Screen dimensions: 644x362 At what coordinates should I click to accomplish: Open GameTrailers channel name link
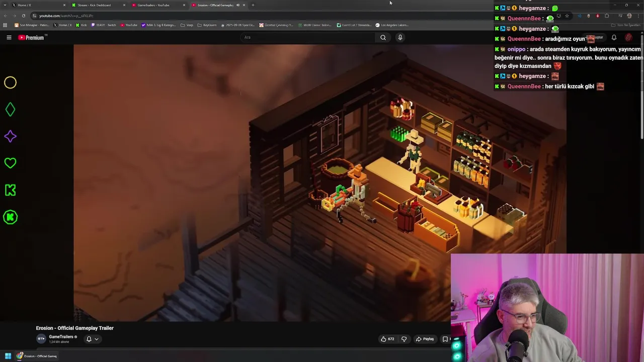61,337
